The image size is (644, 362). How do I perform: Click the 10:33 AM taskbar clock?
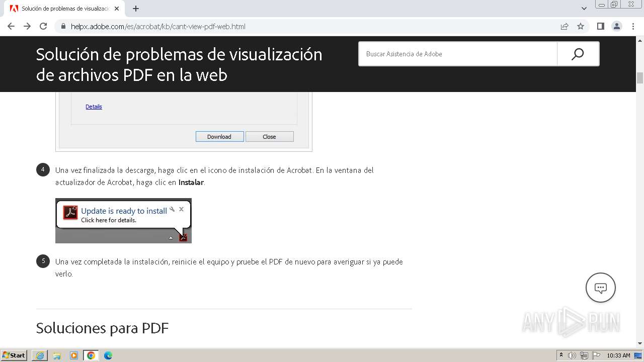tap(618, 355)
